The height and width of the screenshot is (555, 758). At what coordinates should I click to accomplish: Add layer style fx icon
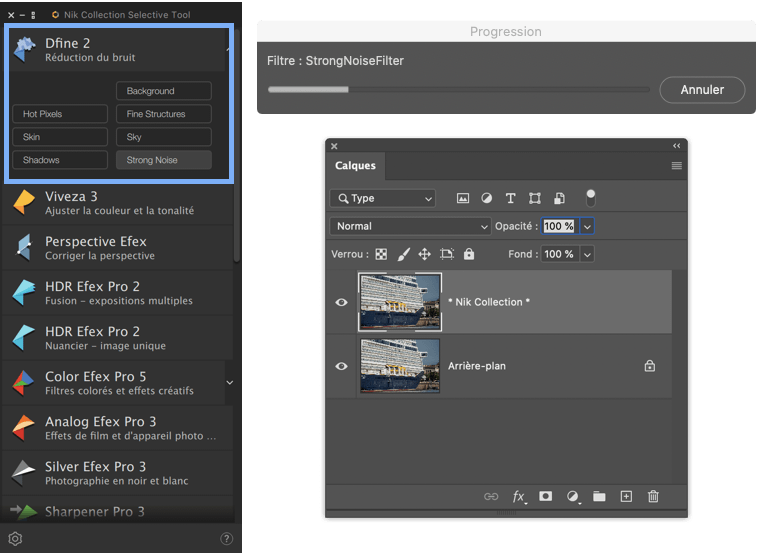pos(519,497)
